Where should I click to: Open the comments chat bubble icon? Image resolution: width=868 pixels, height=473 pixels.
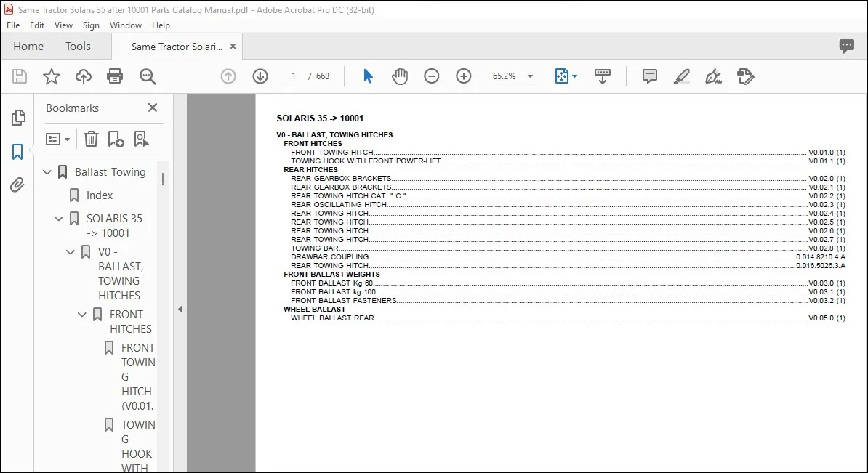[846, 46]
